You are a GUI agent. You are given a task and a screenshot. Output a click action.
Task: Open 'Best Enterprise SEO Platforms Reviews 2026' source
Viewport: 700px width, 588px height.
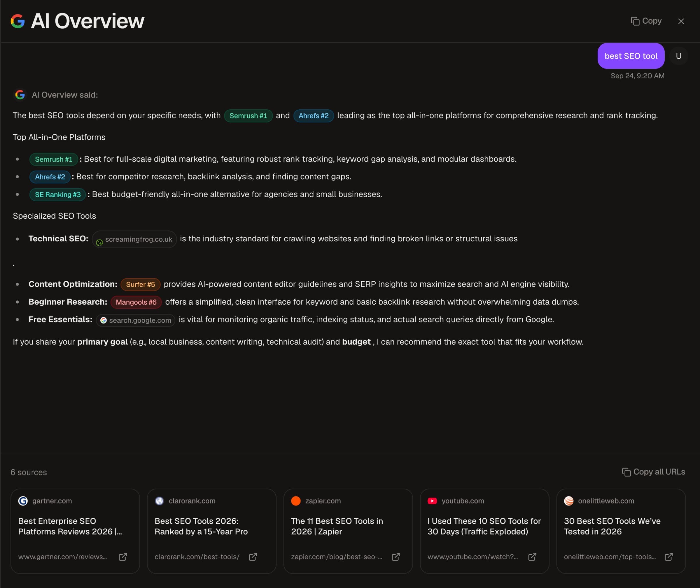click(x=70, y=526)
